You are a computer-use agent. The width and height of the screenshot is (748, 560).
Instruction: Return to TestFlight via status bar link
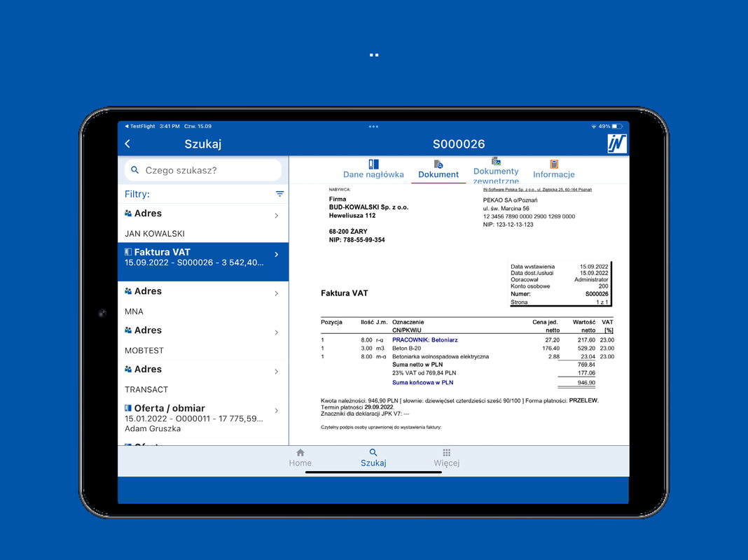139,127
